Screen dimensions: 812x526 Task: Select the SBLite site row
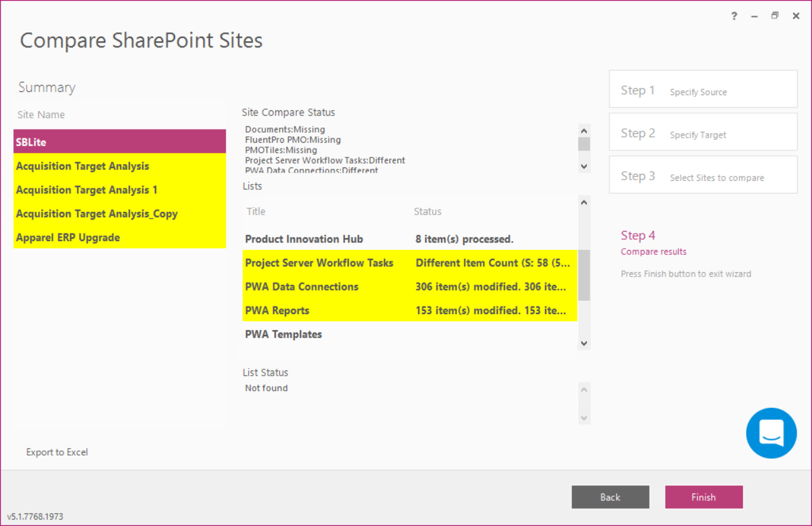click(119, 142)
